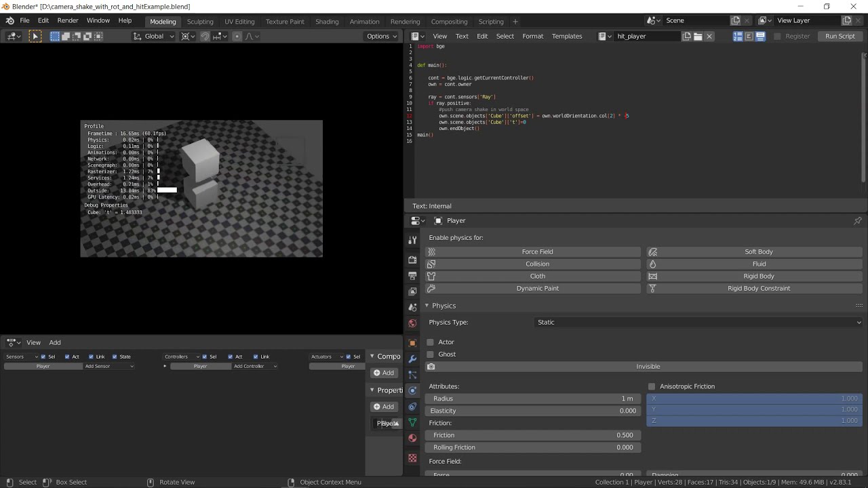Open the Add Controller dropdown
The height and width of the screenshot is (488, 868).
pyautogui.click(x=255, y=366)
